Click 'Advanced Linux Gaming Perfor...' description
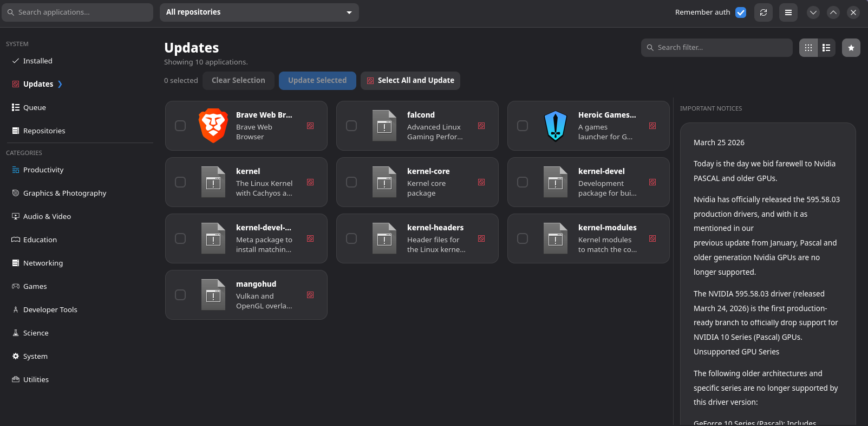The height and width of the screenshot is (426, 868). 435,132
